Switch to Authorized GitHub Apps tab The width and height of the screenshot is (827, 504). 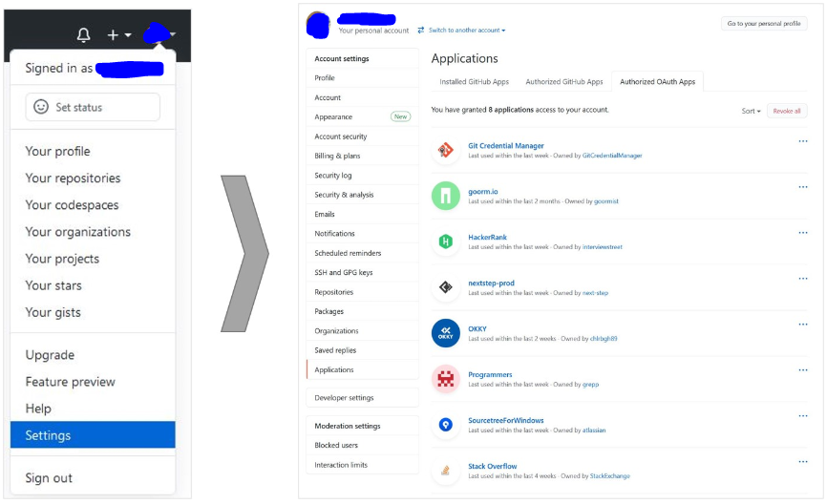click(x=563, y=82)
